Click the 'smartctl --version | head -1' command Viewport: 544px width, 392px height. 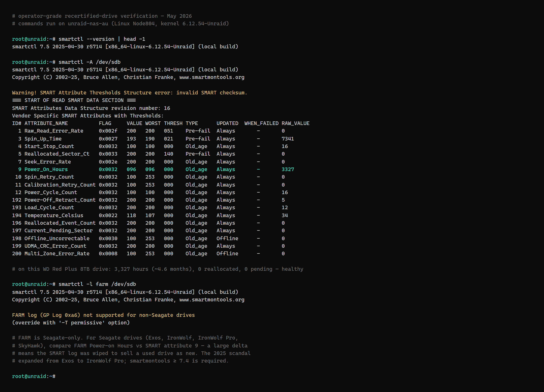point(102,39)
